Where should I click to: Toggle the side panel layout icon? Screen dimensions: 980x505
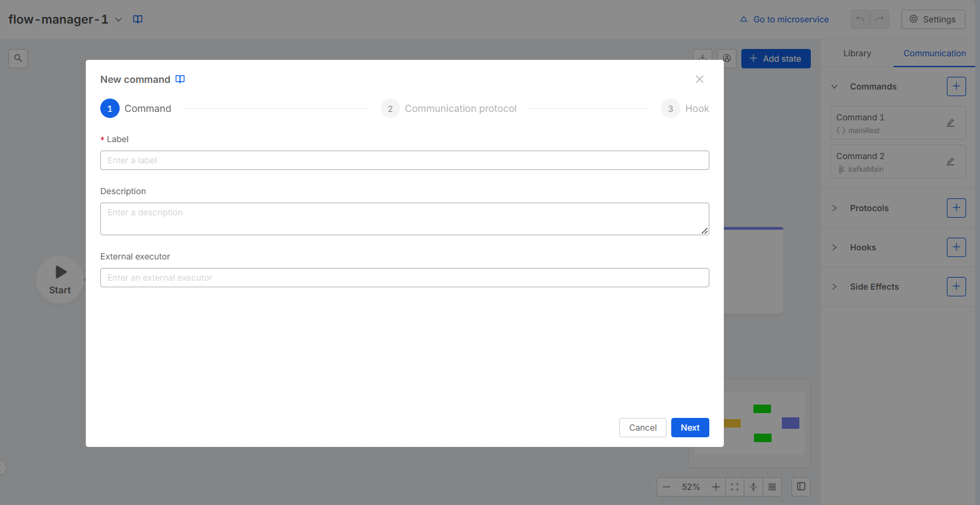[x=801, y=487]
